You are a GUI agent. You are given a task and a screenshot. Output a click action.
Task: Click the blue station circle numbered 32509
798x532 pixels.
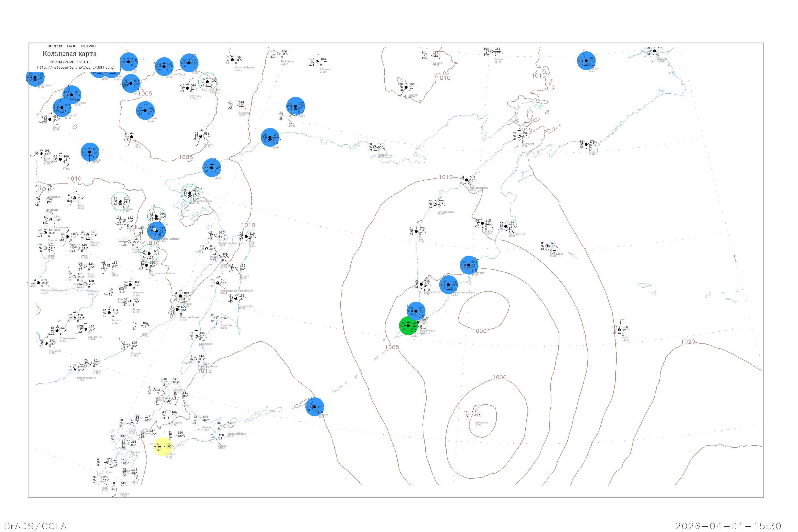pos(469,265)
